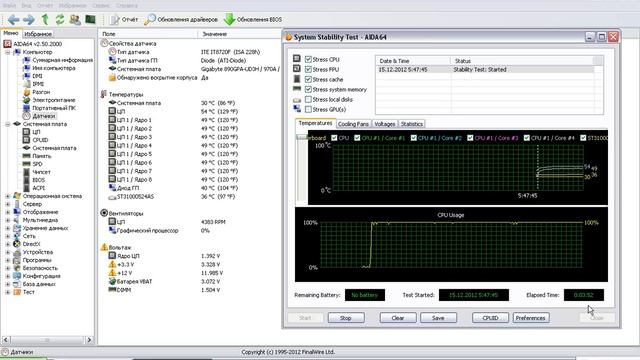
Task: Expand the DirectX tree node
Action: pyautogui.click(x=7, y=244)
